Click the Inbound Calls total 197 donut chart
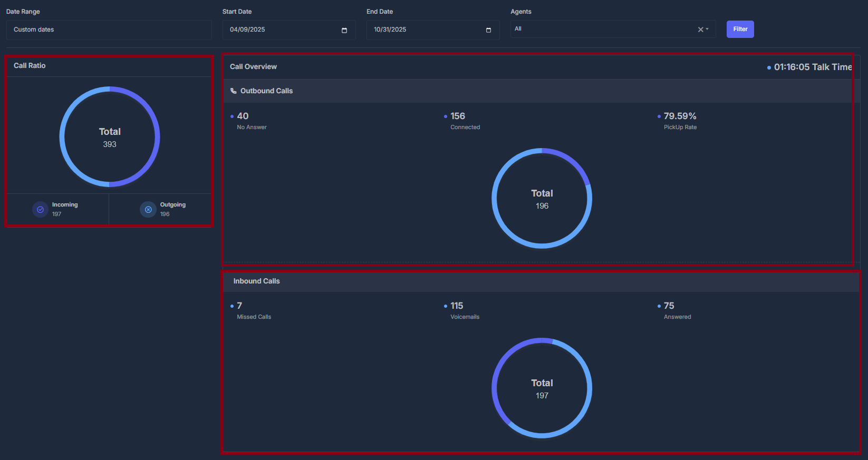868x460 pixels. [542, 388]
